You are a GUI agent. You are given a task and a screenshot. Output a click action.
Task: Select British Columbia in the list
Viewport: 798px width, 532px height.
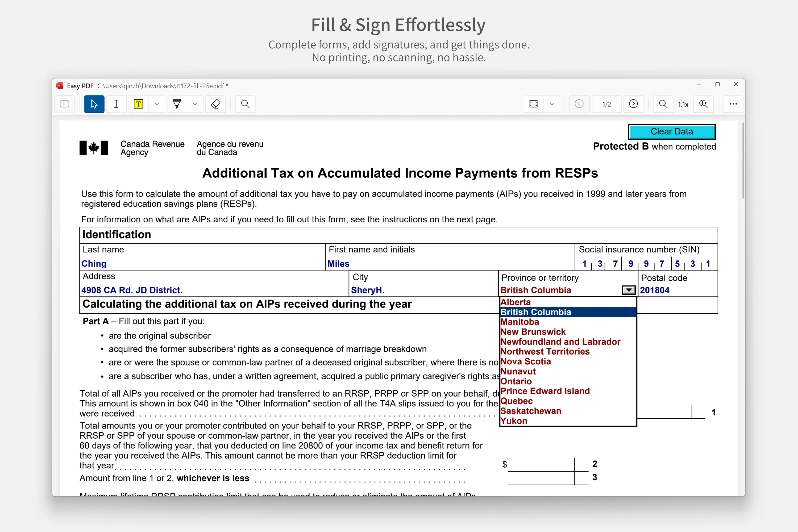tap(568, 312)
